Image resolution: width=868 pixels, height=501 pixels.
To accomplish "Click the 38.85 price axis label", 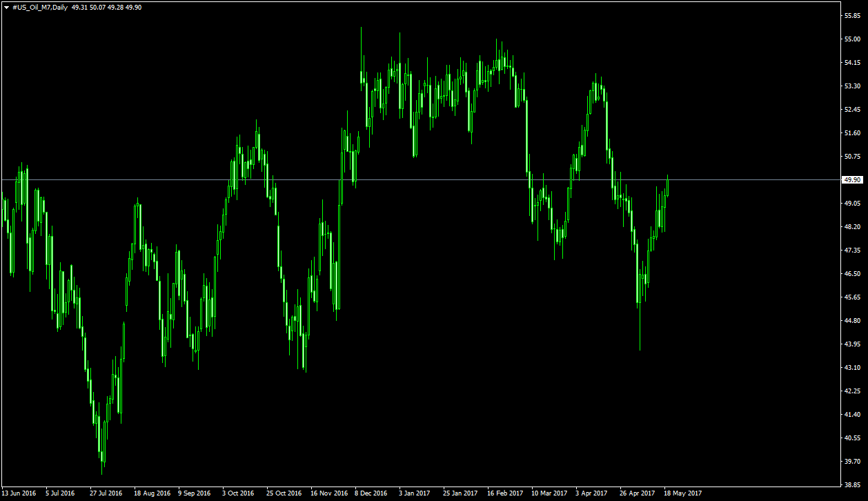I will pos(852,484).
